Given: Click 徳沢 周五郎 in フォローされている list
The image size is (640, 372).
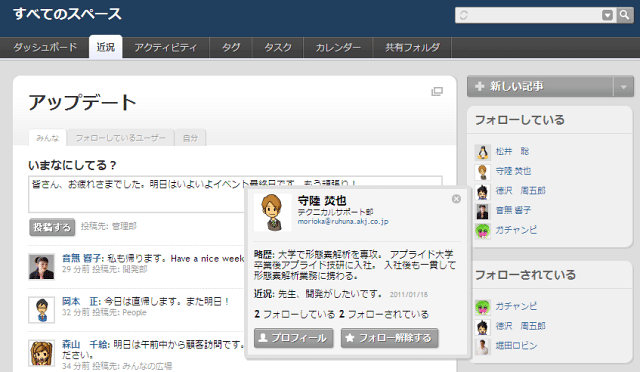Looking at the screenshot, I should [x=520, y=326].
